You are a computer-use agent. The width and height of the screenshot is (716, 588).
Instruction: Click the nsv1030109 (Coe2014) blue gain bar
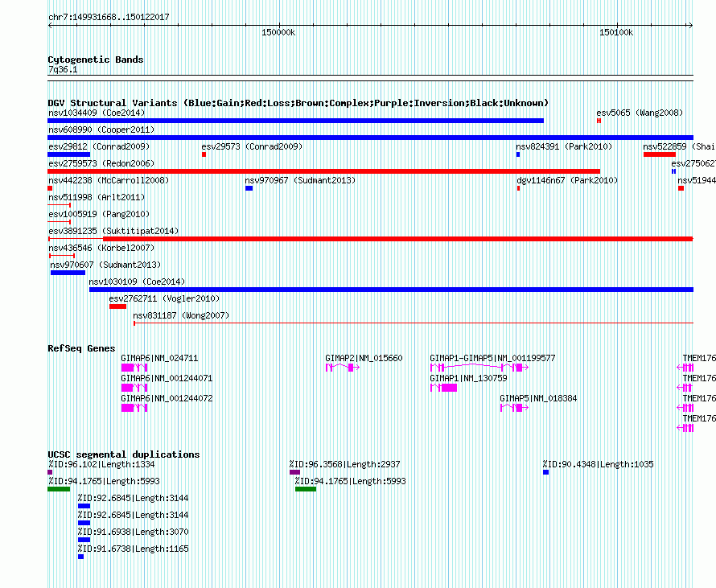(391, 290)
